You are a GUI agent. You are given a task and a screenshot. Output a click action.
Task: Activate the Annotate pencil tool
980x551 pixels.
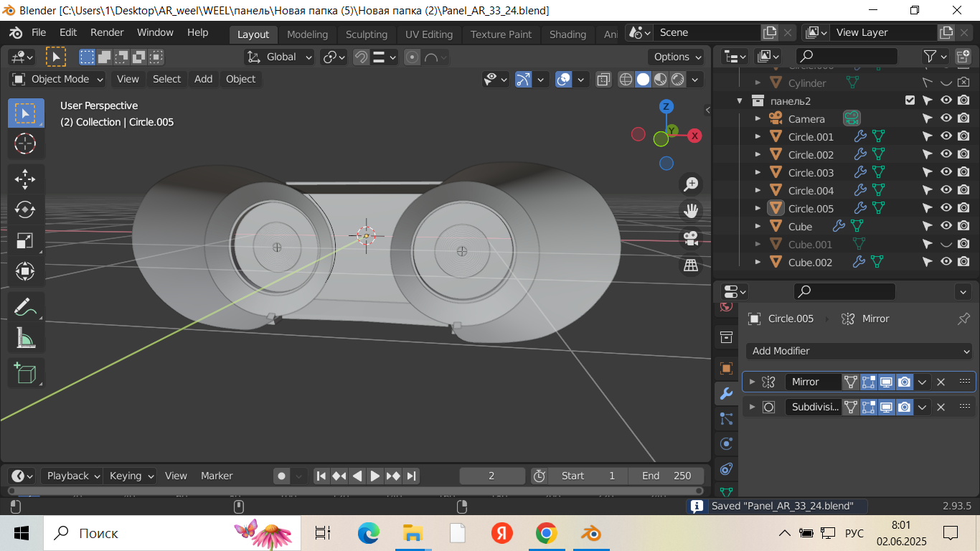coord(25,307)
